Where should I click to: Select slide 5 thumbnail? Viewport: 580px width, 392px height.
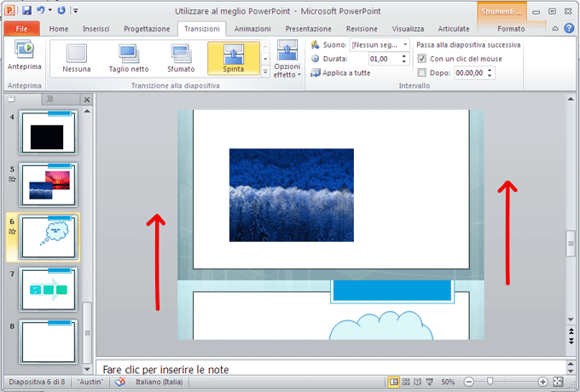(49, 185)
